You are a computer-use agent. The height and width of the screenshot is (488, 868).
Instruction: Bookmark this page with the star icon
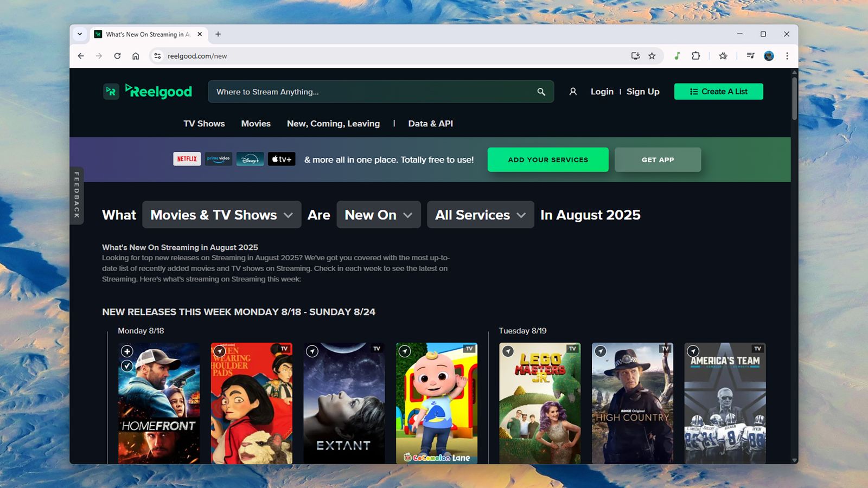coord(652,56)
